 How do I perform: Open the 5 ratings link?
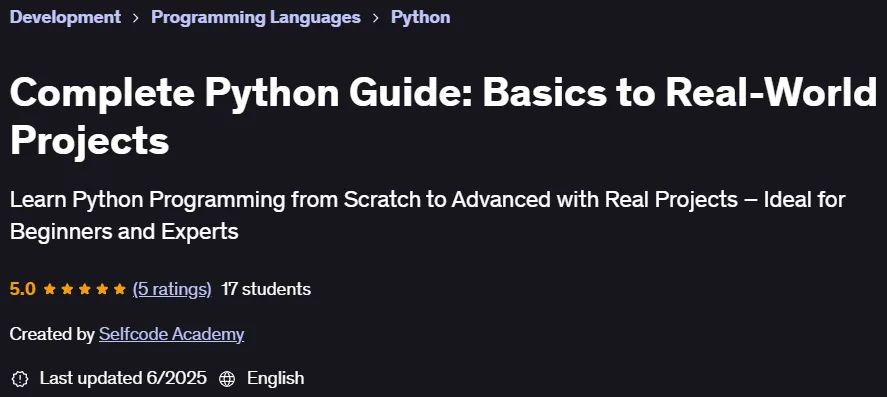172,290
